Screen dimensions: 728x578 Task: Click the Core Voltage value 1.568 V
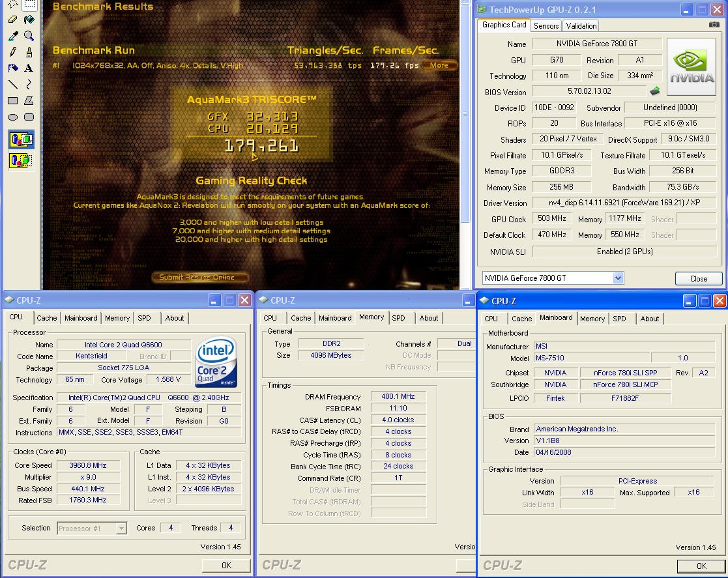[168, 379]
